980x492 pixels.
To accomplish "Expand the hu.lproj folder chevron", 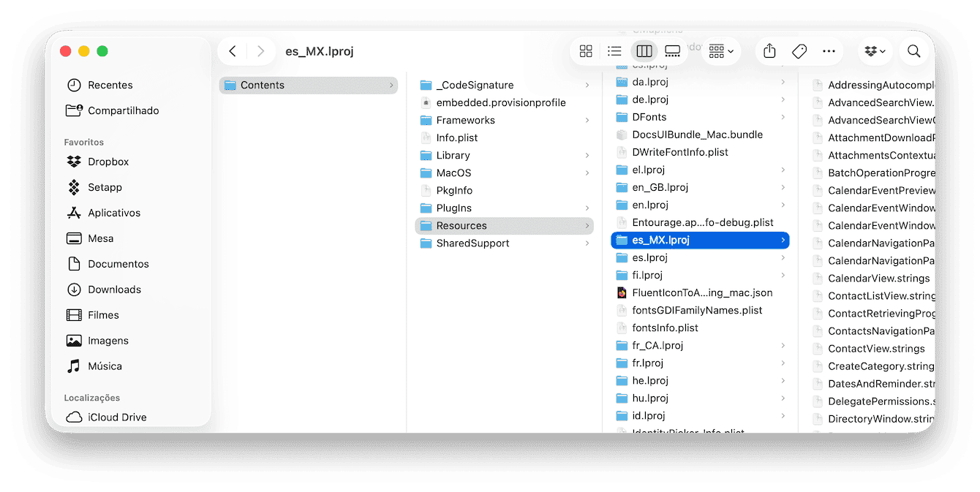I will [783, 398].
